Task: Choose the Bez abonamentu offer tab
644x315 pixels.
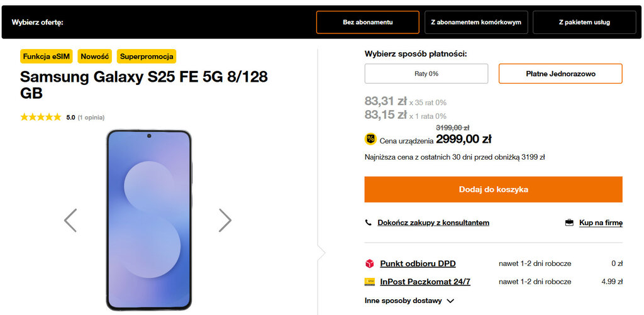Action: (368, 22)
